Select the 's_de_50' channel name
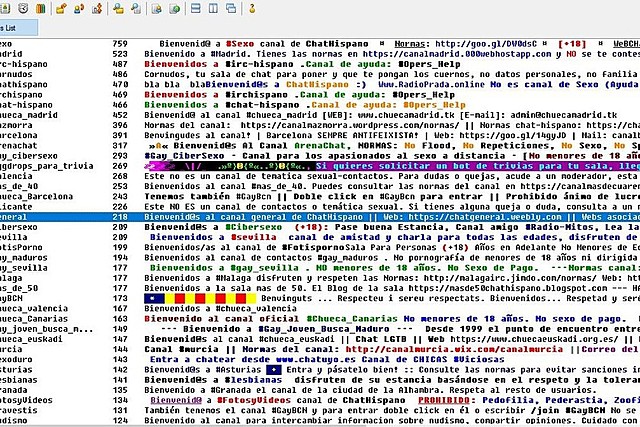Viewport: 640px width, 427px height. tap(19, 288)
